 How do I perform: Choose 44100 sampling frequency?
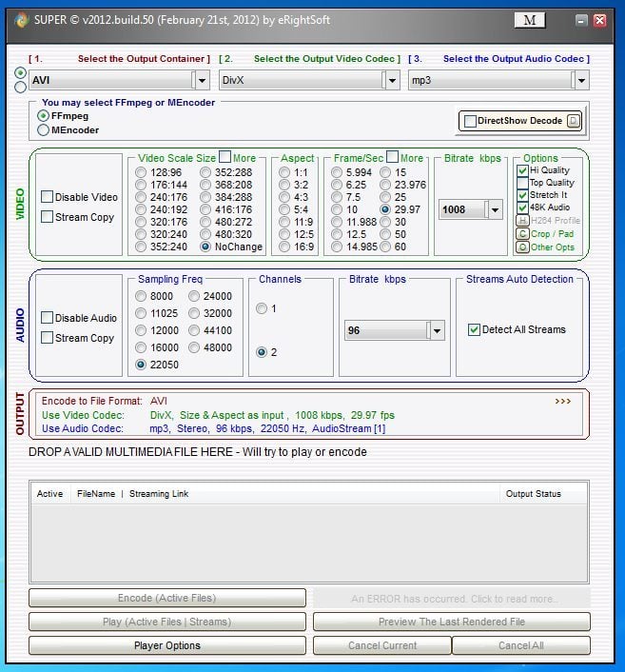[194, 330]
